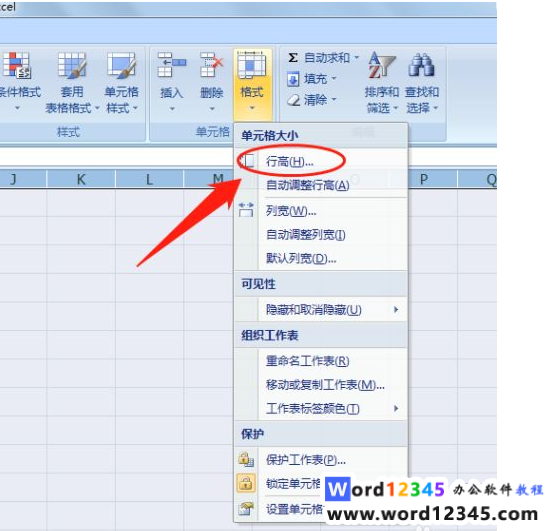548x531 pixels.
Task: Expand the Conditional Formatting dropdown arrow
Action: pos(17,108)
